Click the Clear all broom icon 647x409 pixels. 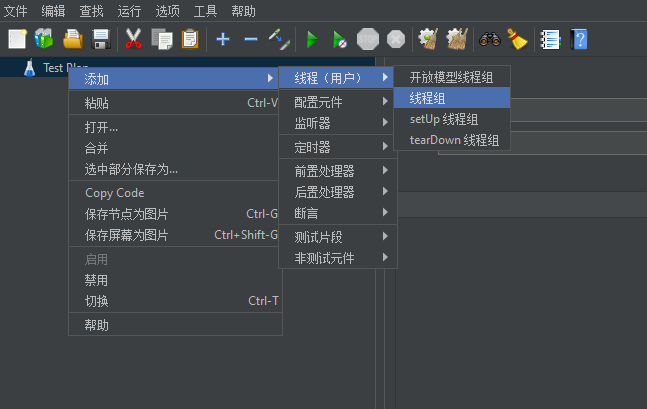click(x=517, y=39)
